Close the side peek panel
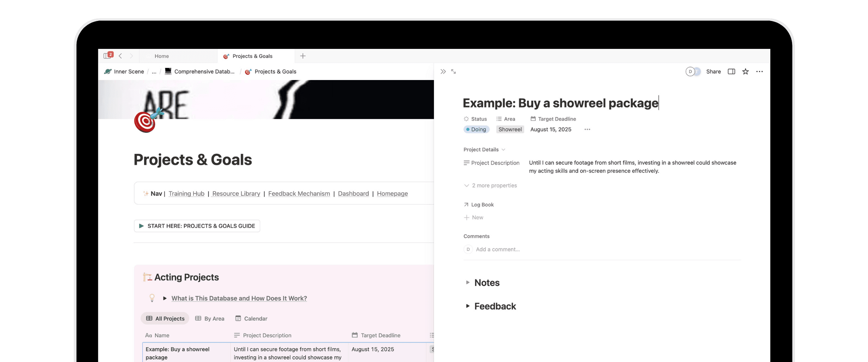The width and height of the screenshot is (868, 362). 443,72
